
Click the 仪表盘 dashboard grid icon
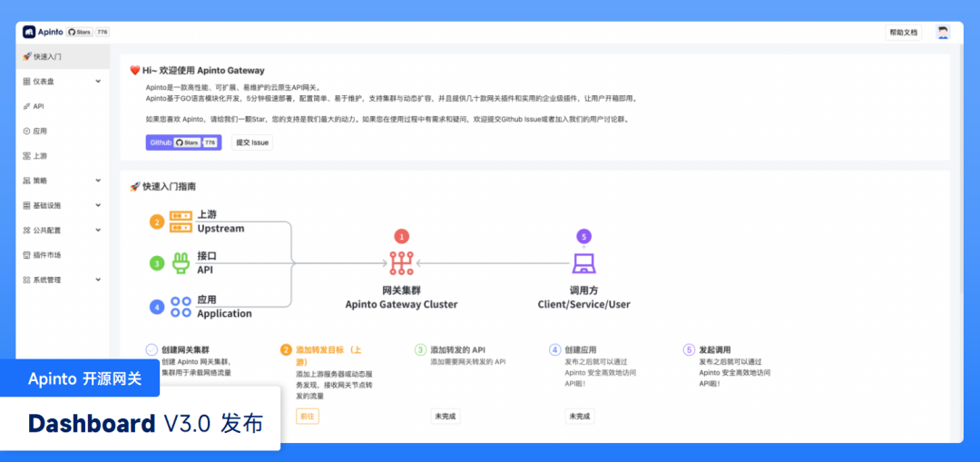point(26,82)
